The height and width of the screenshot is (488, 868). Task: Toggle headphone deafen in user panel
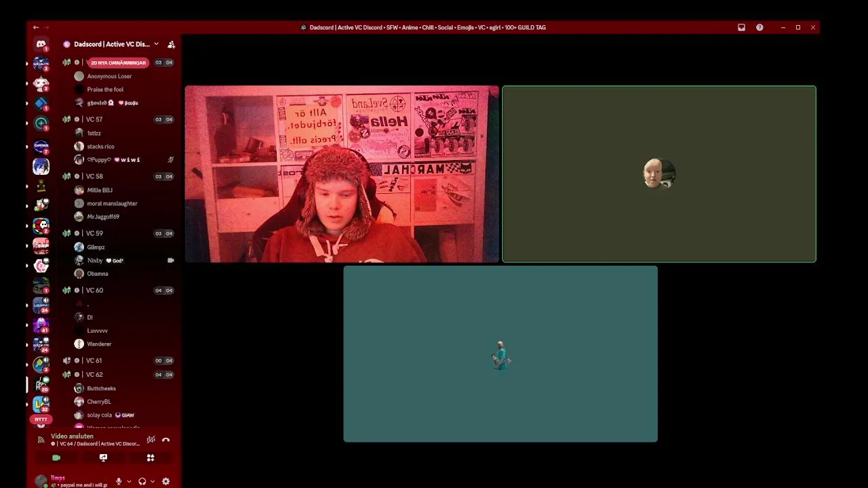tap(142, 481)
